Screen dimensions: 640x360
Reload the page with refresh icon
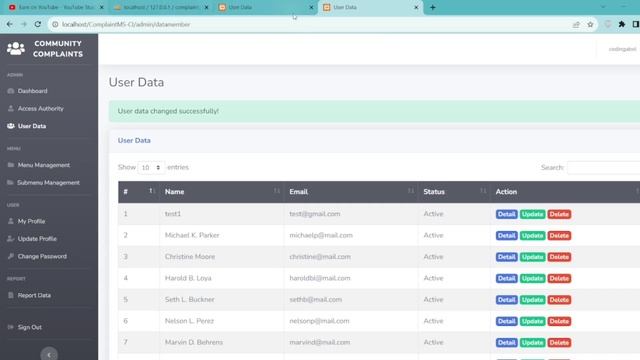38,24
